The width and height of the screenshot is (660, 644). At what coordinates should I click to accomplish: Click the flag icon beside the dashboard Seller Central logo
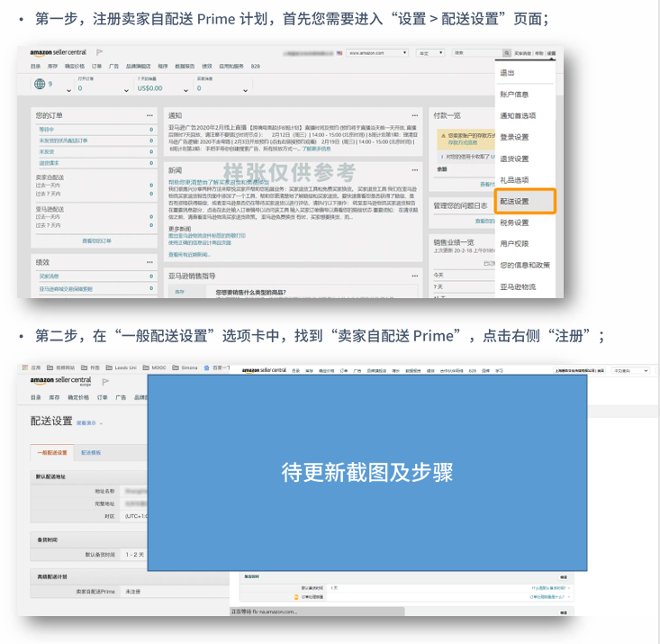click(x=99, y=52)
